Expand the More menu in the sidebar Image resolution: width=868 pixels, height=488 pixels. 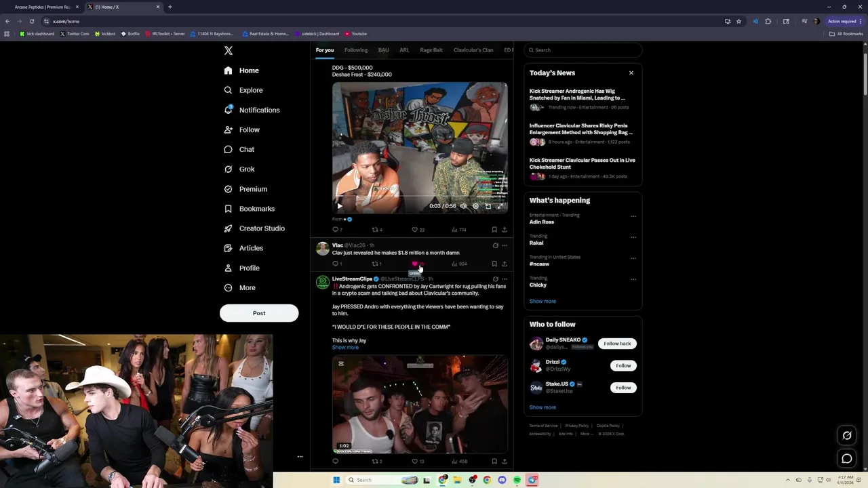tap(239, 287)
